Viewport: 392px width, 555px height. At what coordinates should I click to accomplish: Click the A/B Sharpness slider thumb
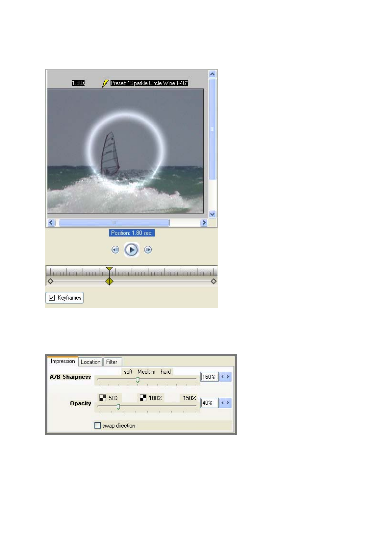coord(138,380)
